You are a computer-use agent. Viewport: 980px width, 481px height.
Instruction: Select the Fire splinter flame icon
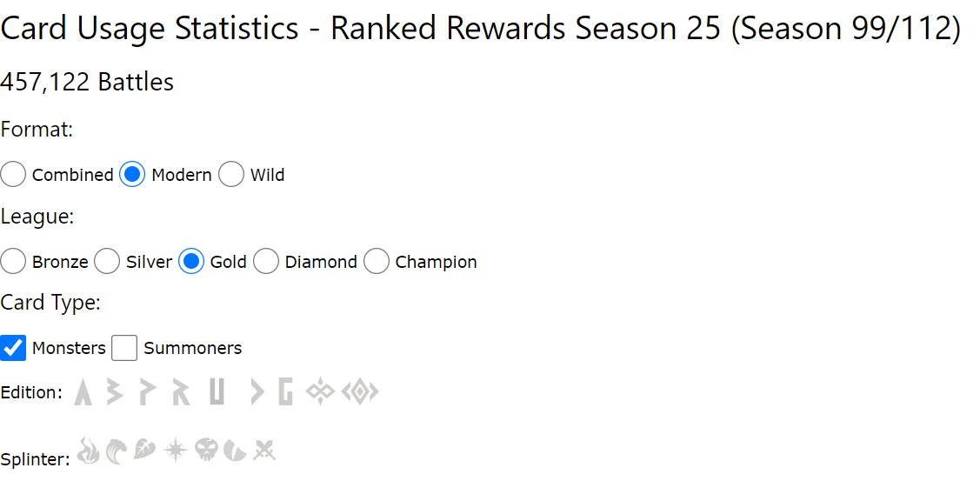tap(88, 451)
